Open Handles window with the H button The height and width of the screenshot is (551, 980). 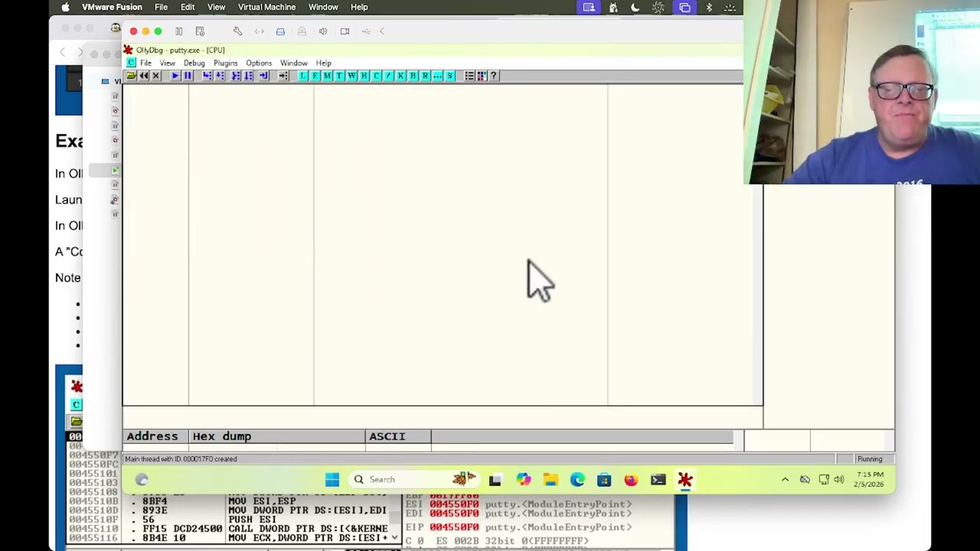(x=364, y=76)
